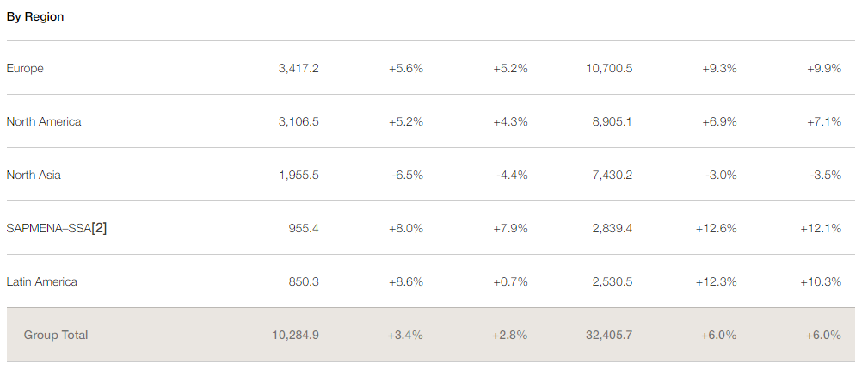Screen dimensions: 868x370
Task: Click the North Asia row label
Action: click(x=34, y=175)
